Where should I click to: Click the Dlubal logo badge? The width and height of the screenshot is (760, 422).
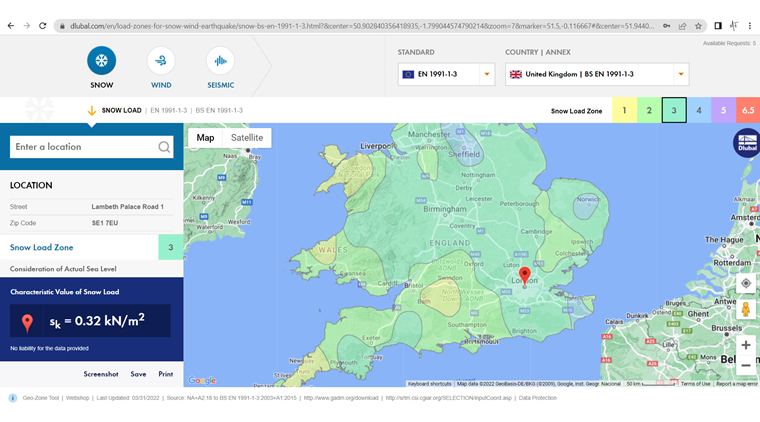coord(747,143)
